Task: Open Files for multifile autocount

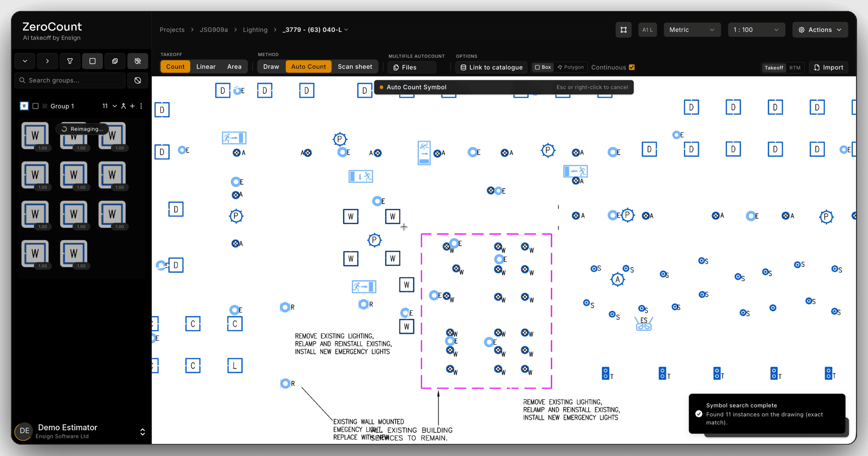Action: click(412, 67)
